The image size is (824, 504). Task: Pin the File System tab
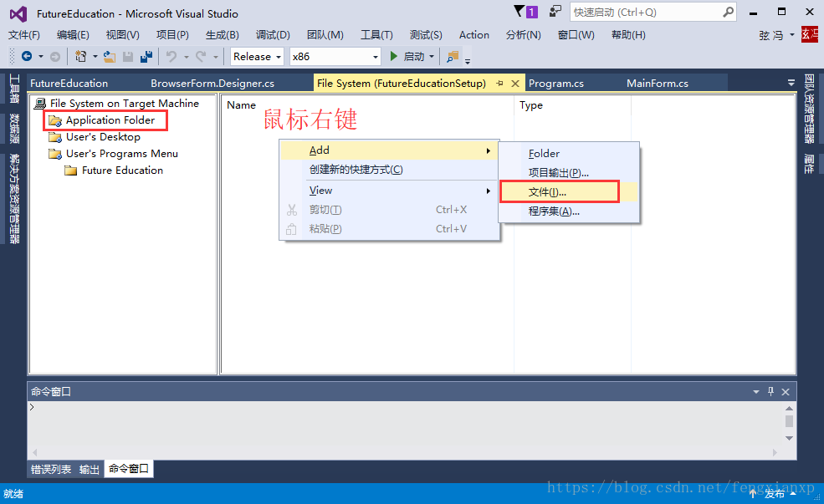(499, 84)
